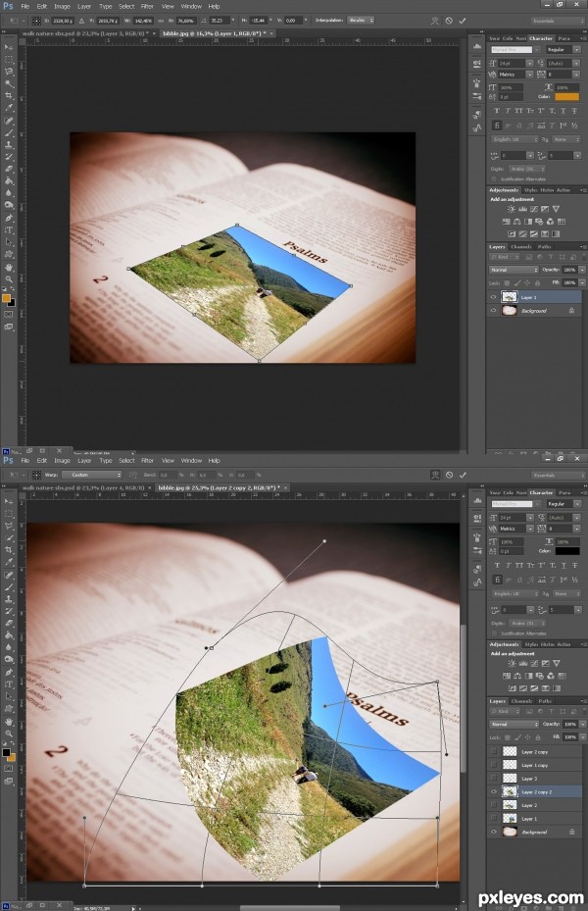Cancel the transform in top window options bar
This screenshot has height=911, width=588.
[449, 21]
